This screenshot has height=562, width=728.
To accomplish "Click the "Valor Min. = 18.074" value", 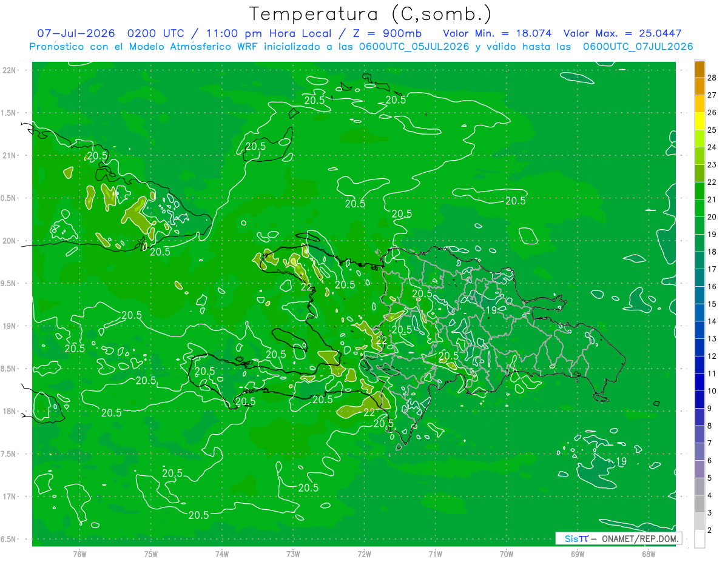I will coord(497,33).
